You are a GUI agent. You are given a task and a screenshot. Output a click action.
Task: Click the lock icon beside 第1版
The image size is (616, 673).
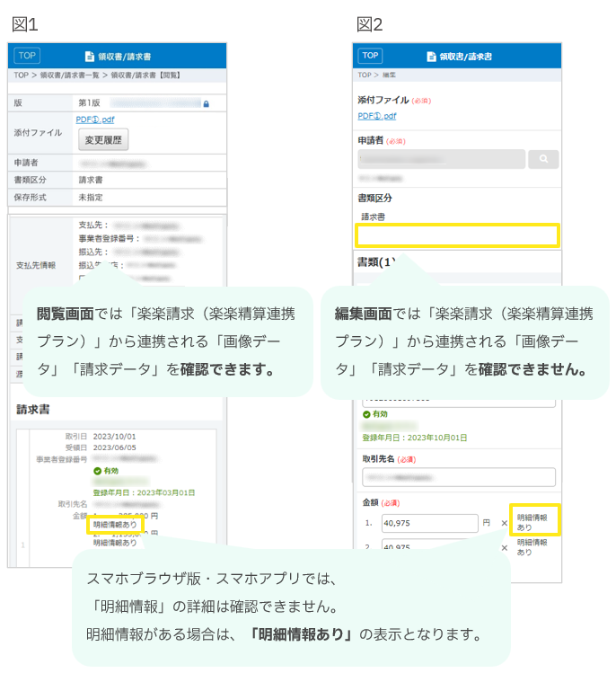(x=207, y=104)
